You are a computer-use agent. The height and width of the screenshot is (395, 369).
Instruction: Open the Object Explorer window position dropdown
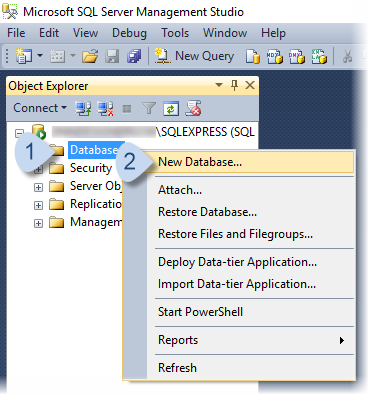219,85
